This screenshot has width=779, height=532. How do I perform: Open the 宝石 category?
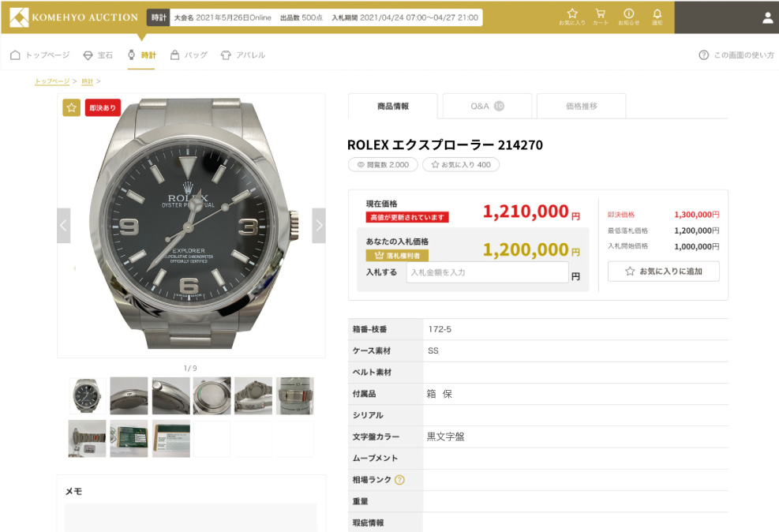98,55
